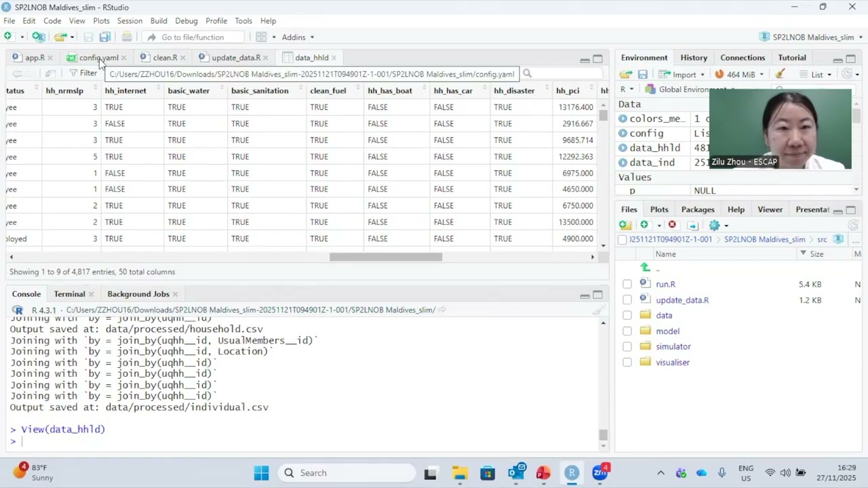Select the simulator folder checkbox
The width and height of the screenshot is (868, 488).
[x=627, y=346]
